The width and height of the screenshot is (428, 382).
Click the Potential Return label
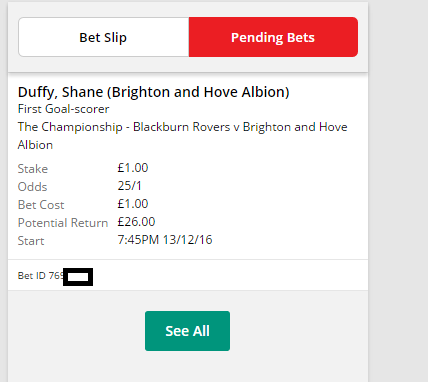tap(63, 223)
